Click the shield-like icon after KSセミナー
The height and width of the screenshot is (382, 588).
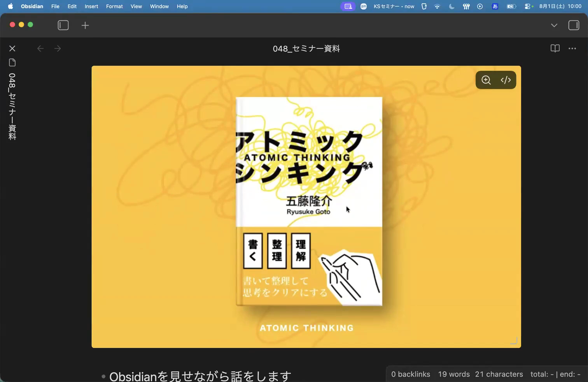424,6
